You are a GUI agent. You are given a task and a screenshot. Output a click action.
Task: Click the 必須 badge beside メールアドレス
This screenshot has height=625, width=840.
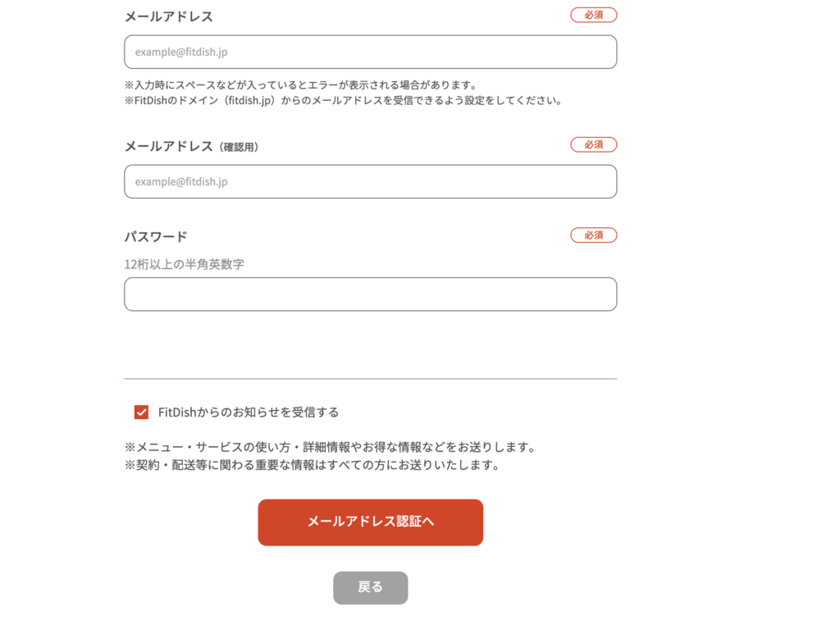594,15
